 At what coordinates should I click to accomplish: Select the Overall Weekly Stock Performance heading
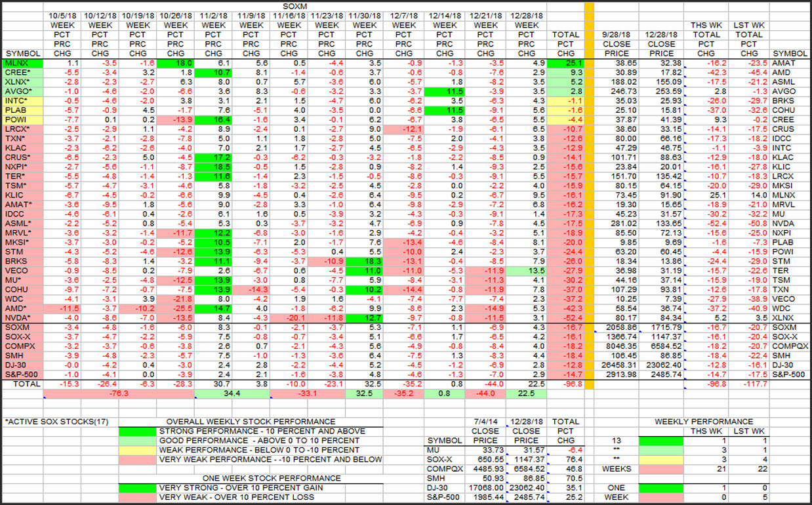251,422
